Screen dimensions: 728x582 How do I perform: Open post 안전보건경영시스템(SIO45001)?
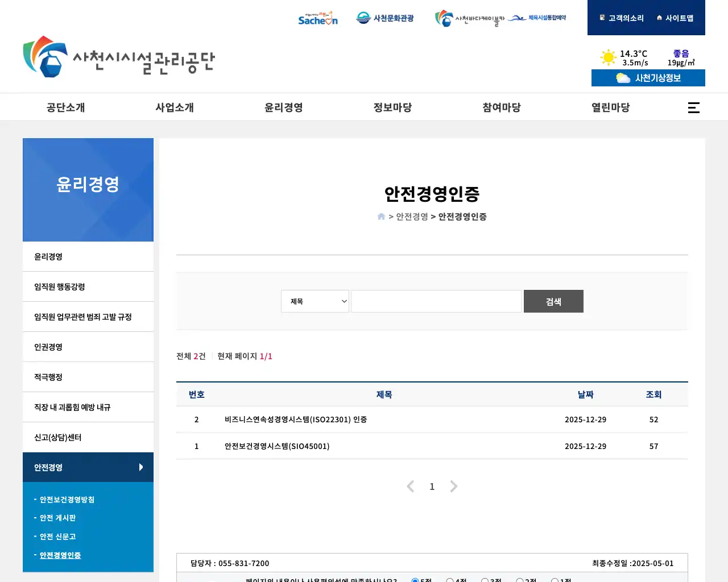277,446
